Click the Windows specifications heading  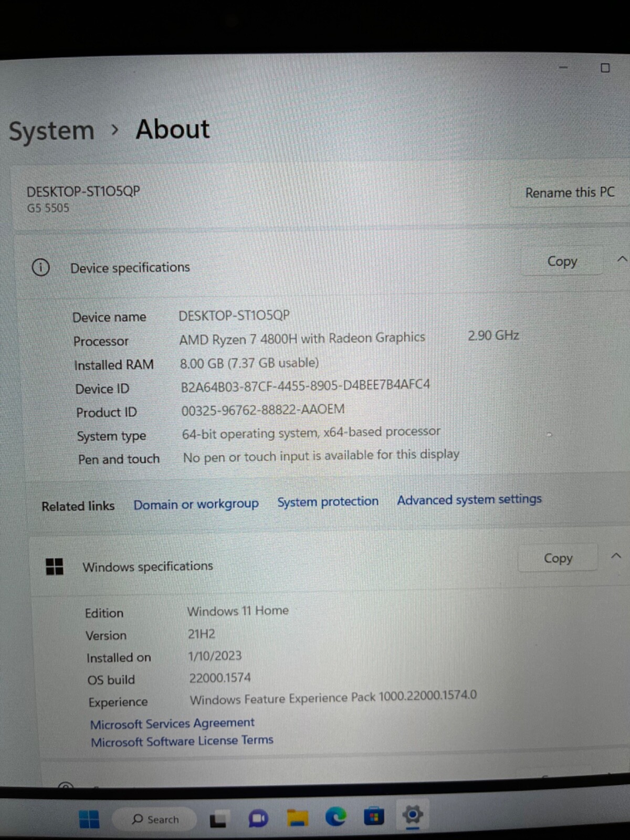pos(148,566)
